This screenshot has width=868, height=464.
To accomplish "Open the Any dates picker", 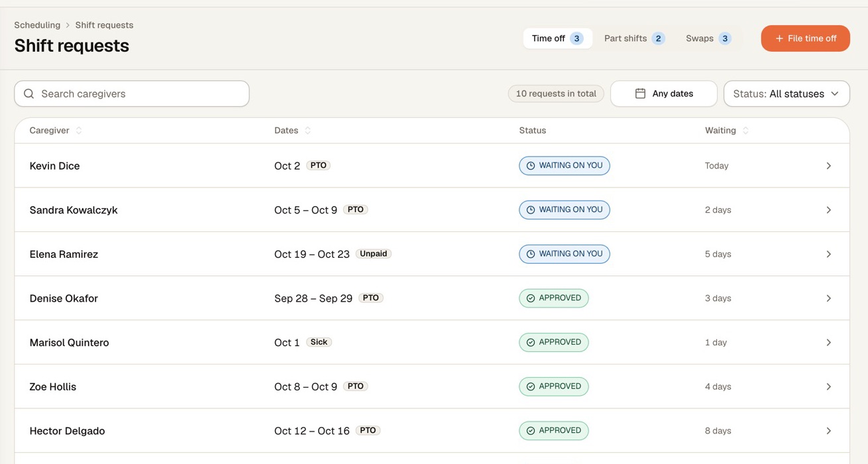I will [663, 93].
